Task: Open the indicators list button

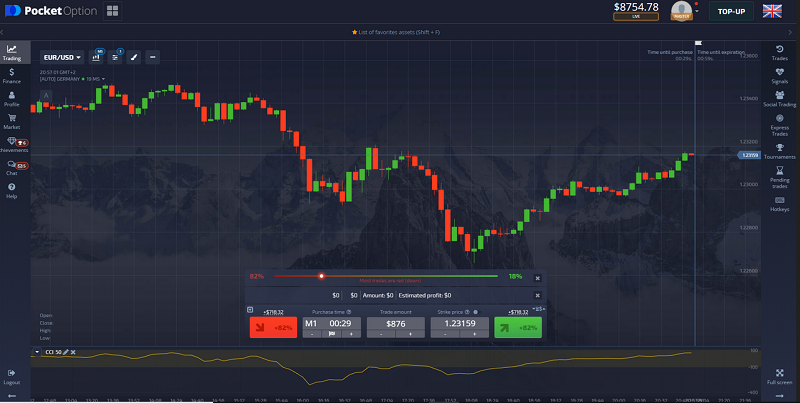Action: pyautogui.click(x=115, y=57)
